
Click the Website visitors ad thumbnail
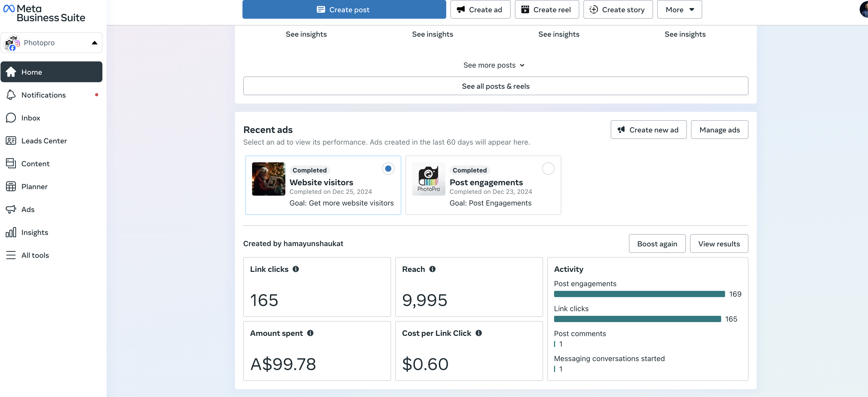click(268, 179)
